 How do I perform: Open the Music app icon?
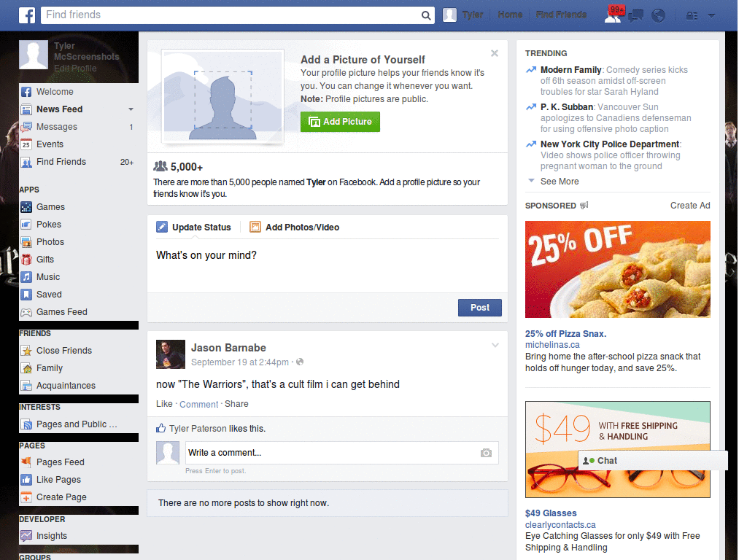[x=26, y=277]
